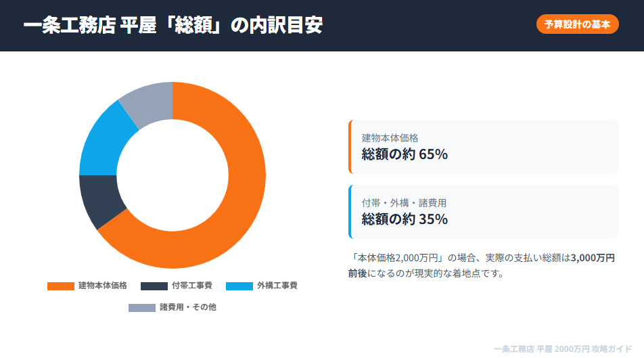
Task: Click the 予算設計の基本 badge
Action: click(577, 24)
